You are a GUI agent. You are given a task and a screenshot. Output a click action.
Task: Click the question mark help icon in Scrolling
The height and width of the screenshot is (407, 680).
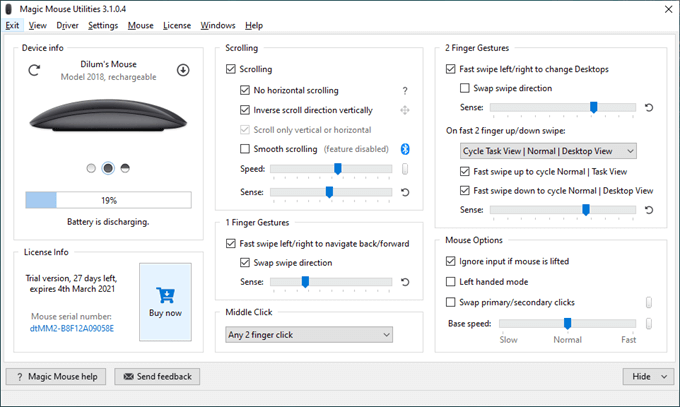click(x=405, y=90)
